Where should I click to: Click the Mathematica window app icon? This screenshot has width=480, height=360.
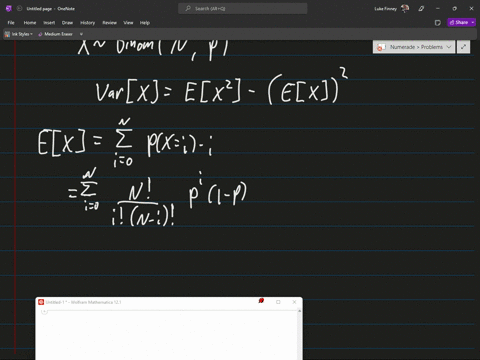[41, 302]
